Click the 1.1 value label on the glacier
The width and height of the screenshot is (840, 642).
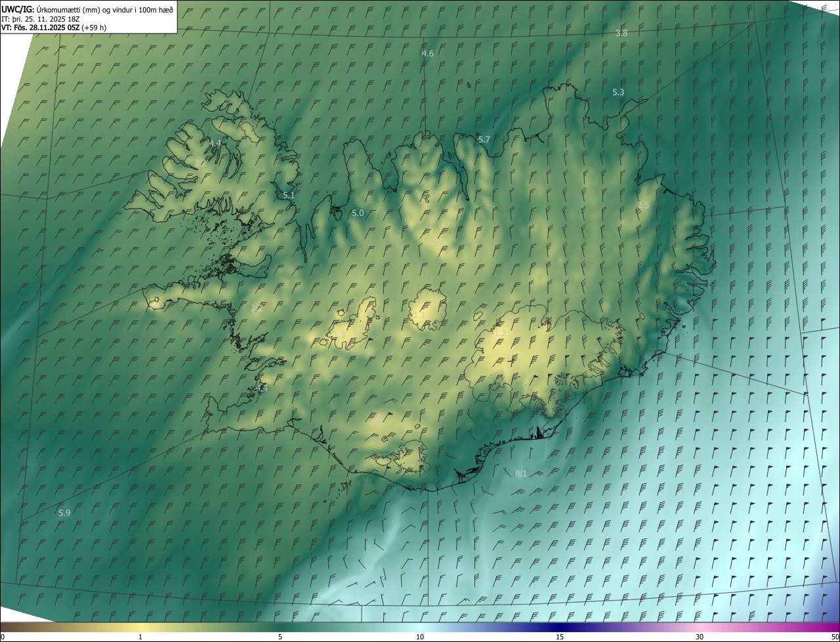tap(420, 315)
